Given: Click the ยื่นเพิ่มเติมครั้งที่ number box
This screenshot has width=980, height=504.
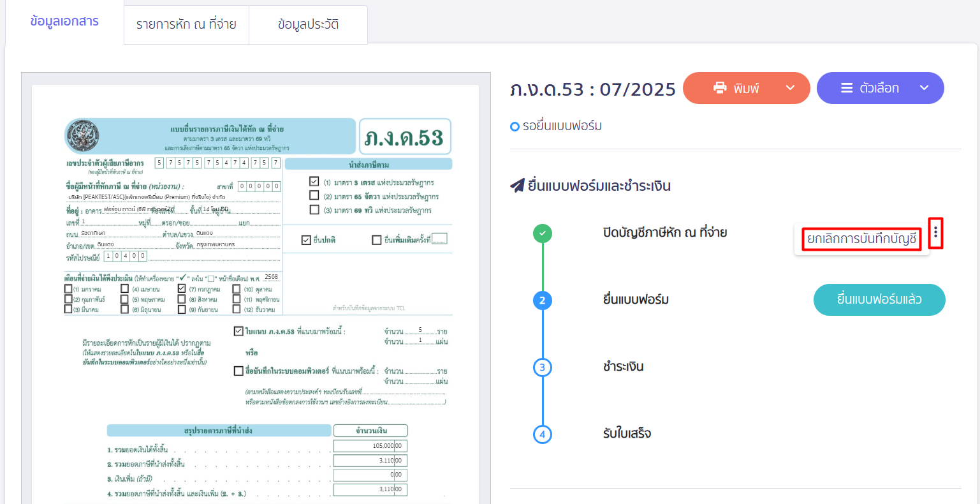Looking at the screenshot, I should coord(439,239).
